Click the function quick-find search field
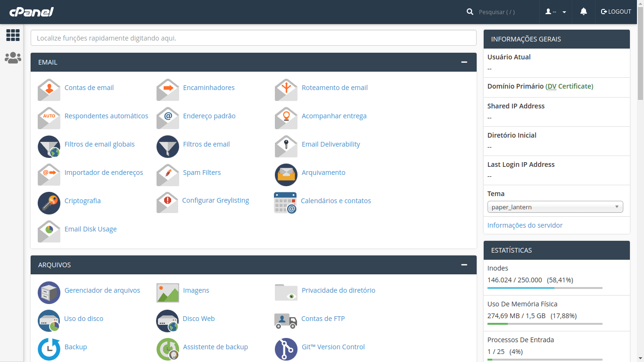The image size is (644, 362). 253,38
